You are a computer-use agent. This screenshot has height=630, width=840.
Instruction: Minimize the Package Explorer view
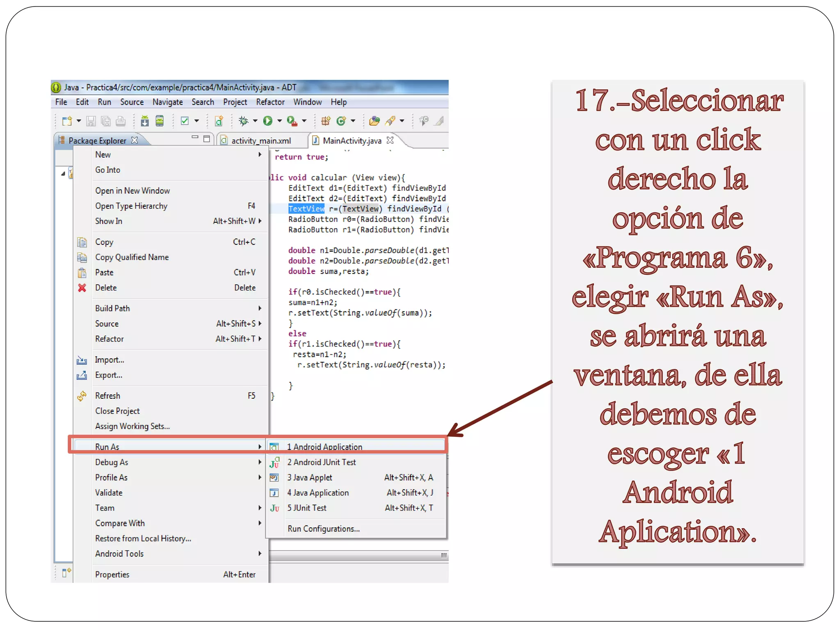[195, 137]
